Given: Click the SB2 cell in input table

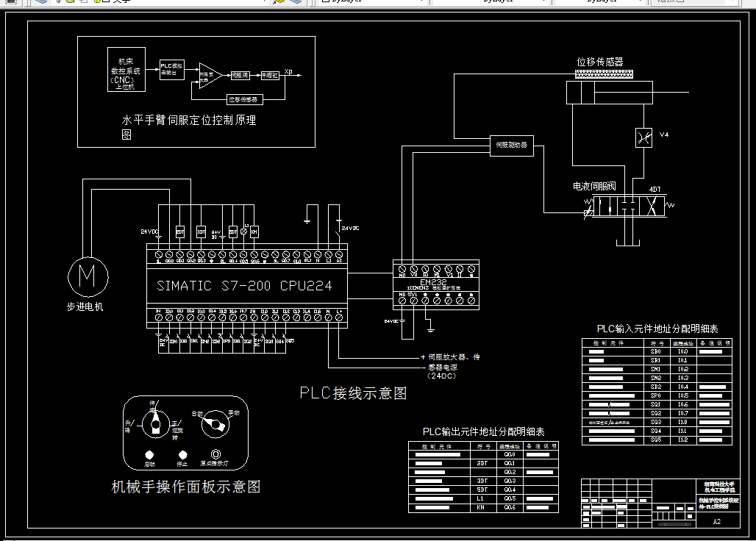Looking at the screenshot, I should click(x=656, y=387).
